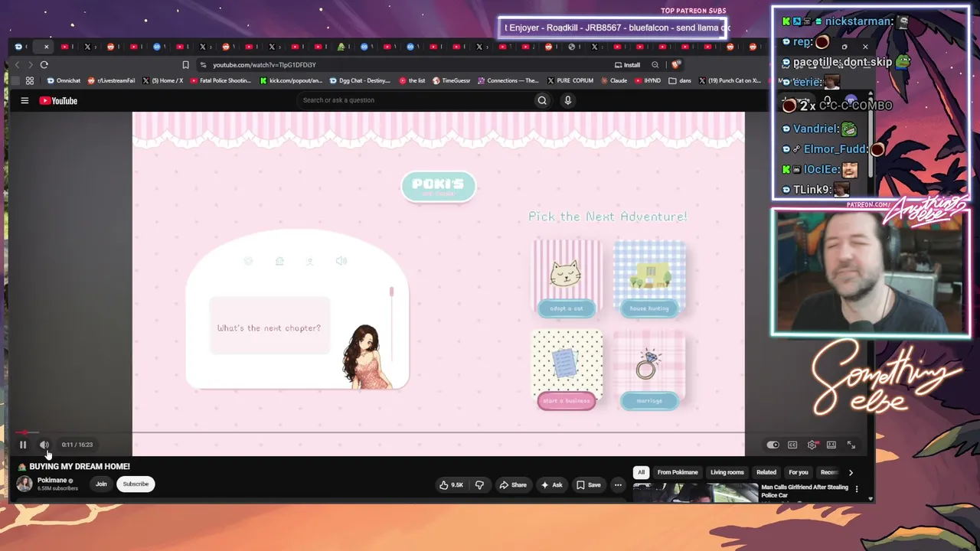
Task: Open options for the 'Man Calls Girlfriend' video
Action: tap(857, 489)
